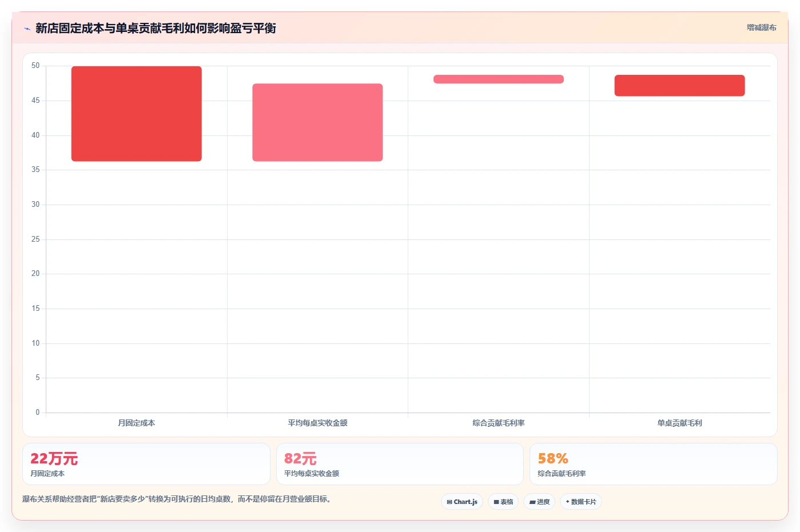This screenshot has width=800, height=532.
Task: Select the 数据卡片 tag pill
Action: coord(581,502)
